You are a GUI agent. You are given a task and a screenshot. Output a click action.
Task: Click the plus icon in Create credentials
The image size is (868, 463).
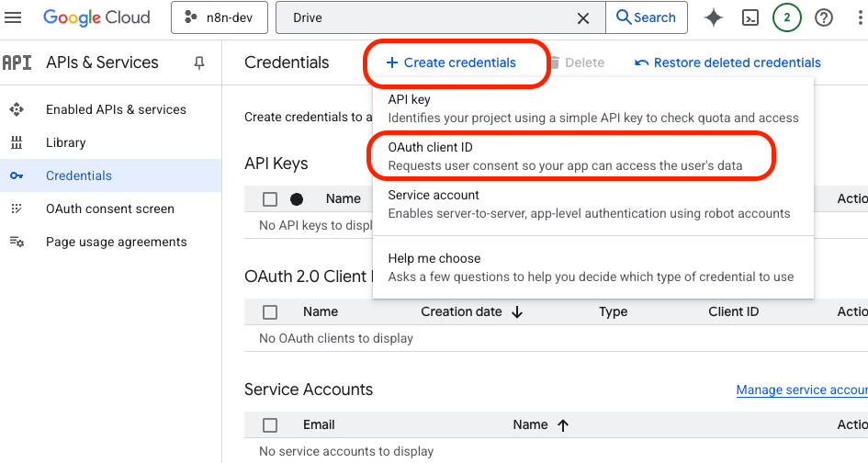click(392, 62)
